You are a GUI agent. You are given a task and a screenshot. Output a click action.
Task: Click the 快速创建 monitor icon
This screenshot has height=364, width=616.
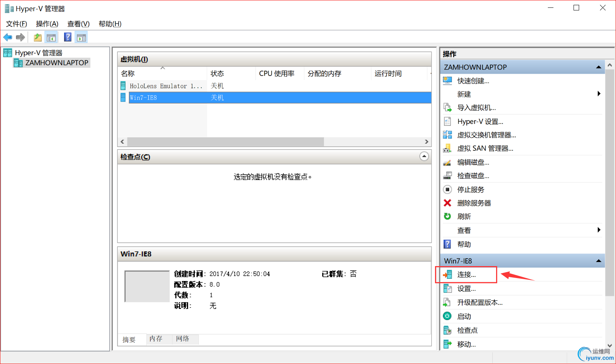pyautogui.click(x=447, y=81)
